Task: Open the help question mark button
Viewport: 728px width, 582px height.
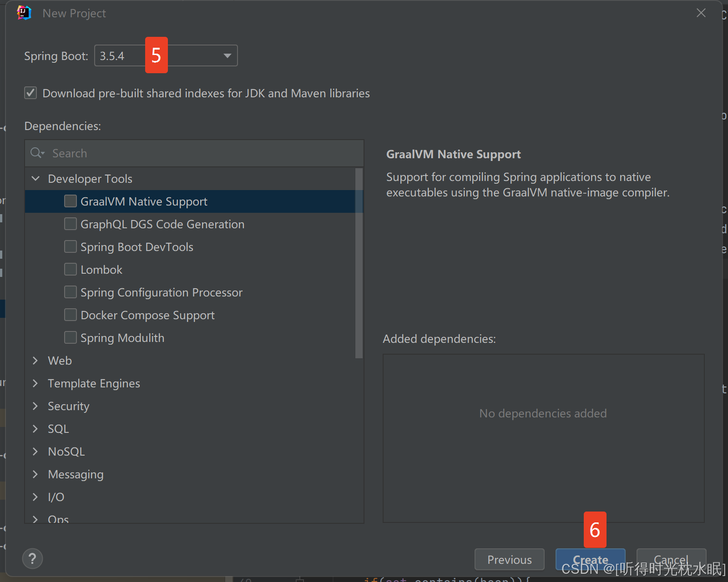Action: tap(32, 558)
